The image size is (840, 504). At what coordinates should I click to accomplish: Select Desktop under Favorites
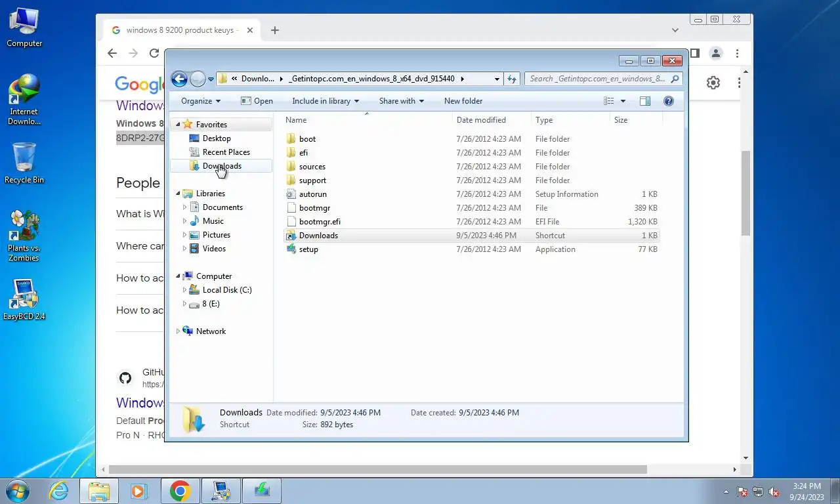click(217, 138)
